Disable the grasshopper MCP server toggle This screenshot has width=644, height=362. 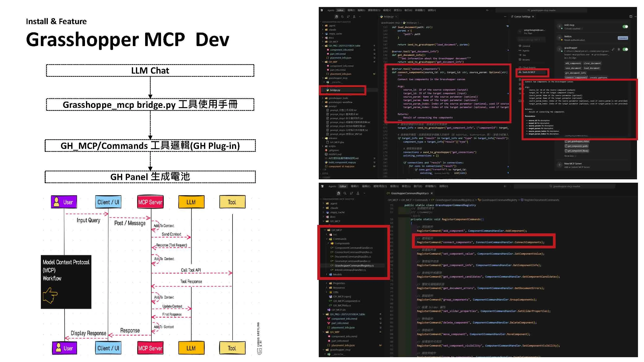pyautogui.click(x=625, y=49)
